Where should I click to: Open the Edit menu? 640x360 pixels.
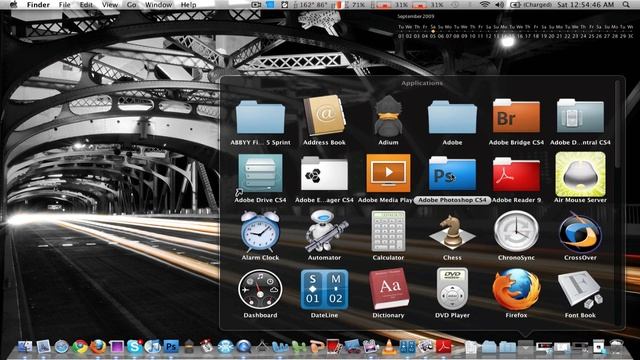86,4
